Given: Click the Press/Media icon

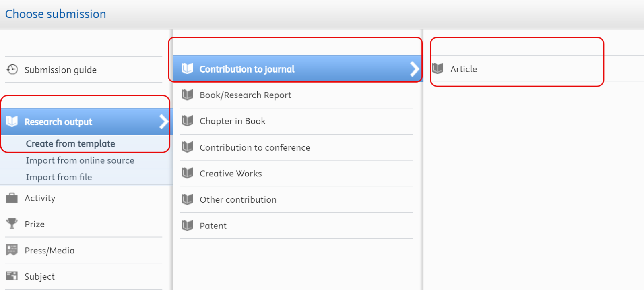Looking at the screenshot, I should coord(12,250).
